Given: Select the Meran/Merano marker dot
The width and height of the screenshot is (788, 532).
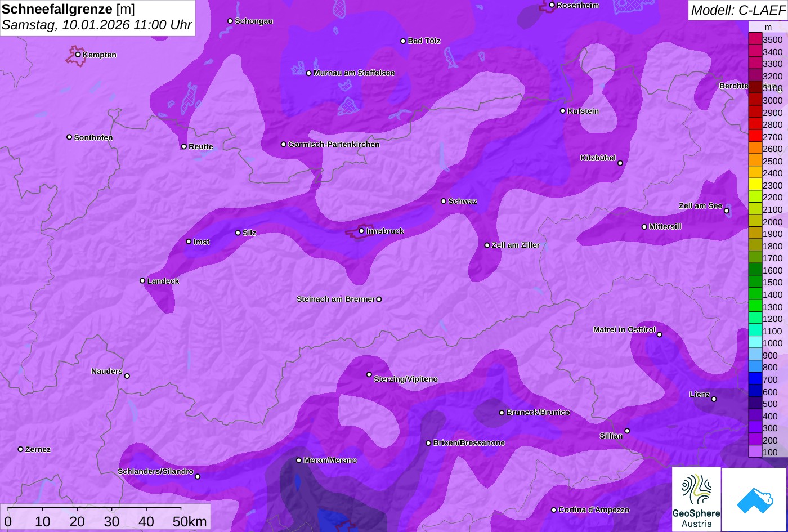Looking at the screenshot, I should coord(299,460).
